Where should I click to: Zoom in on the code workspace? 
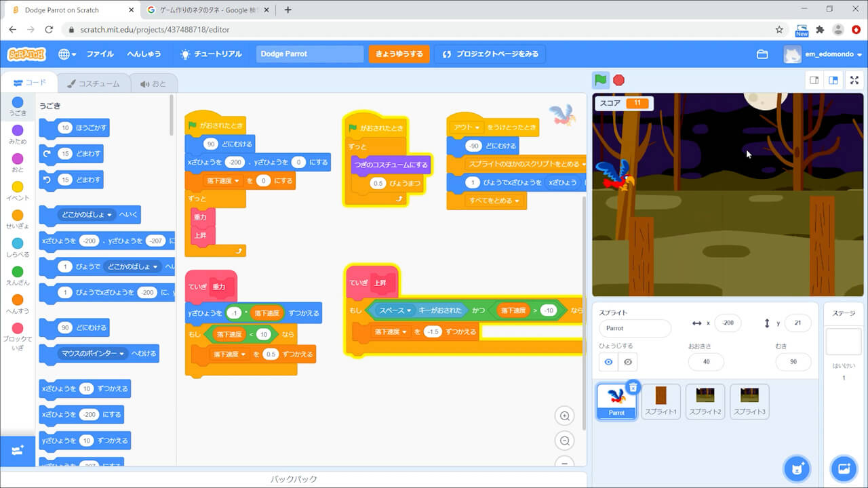click(564, 415)
